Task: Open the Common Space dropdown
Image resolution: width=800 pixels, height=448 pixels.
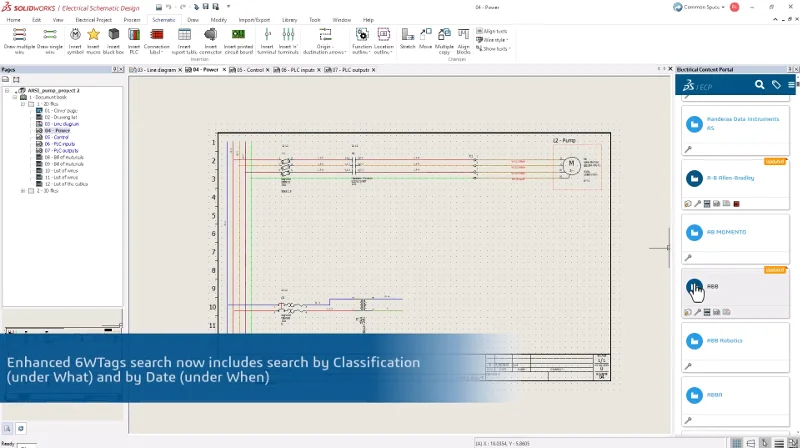Action: 707,6
